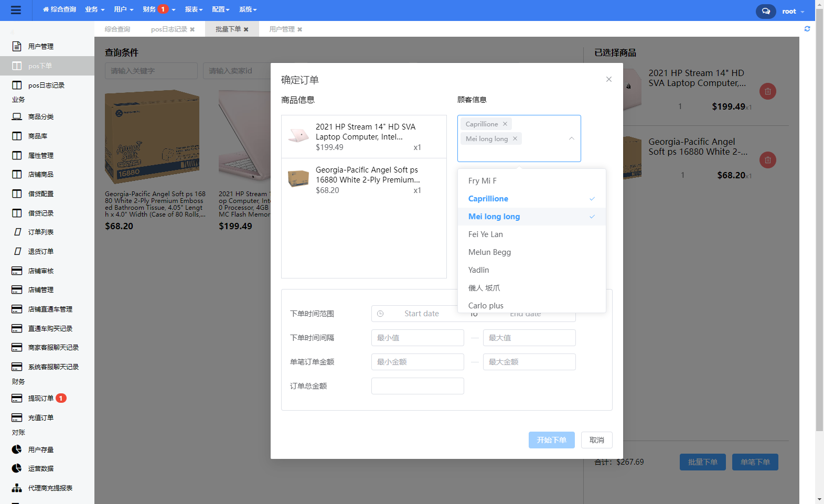Open 商品分类 in the sidebar
The height and width of the screenshot is (504, 824).
(47, 116)
